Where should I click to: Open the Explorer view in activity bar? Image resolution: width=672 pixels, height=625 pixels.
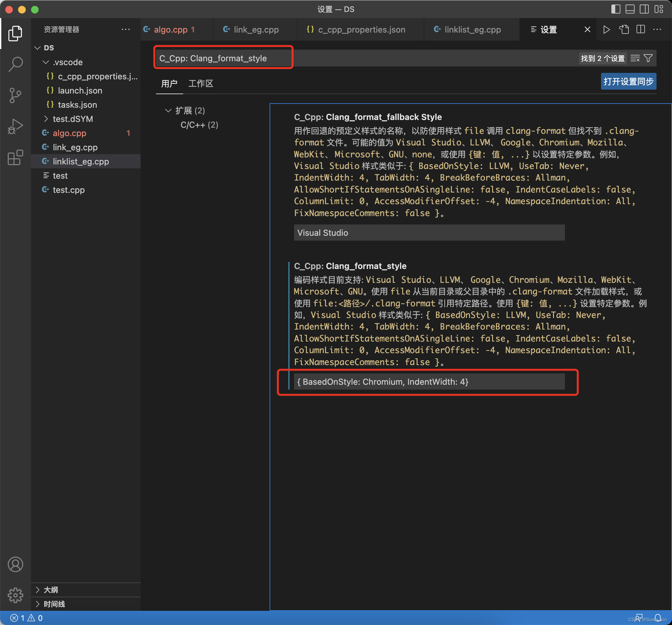coord(15,33)
